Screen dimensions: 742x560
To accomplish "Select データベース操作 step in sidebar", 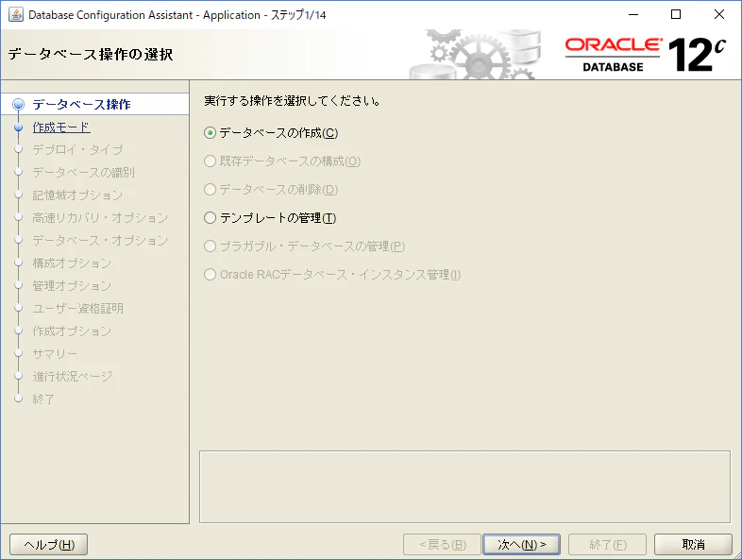I will point(81,104).
